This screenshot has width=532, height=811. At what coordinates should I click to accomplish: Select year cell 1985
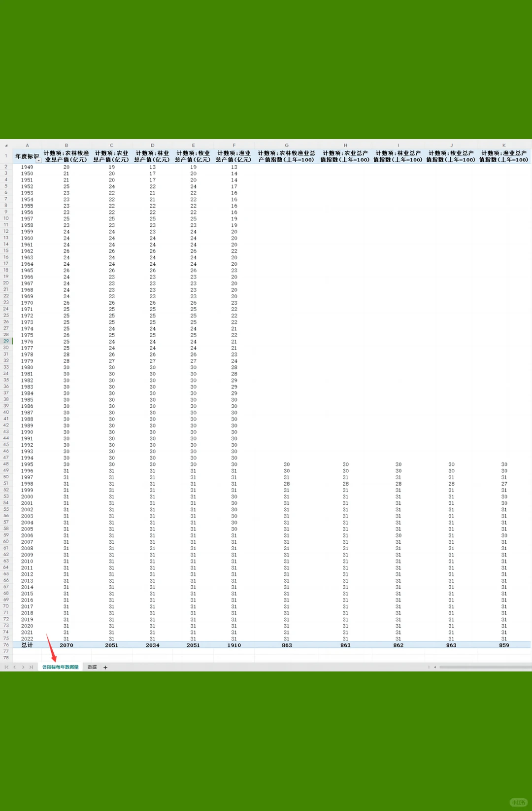point(27,400)
